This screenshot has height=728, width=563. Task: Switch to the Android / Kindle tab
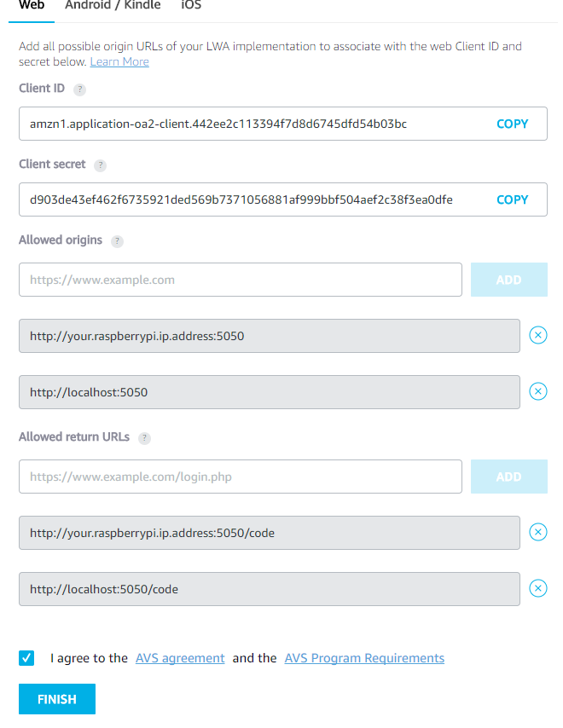[114, 5]
